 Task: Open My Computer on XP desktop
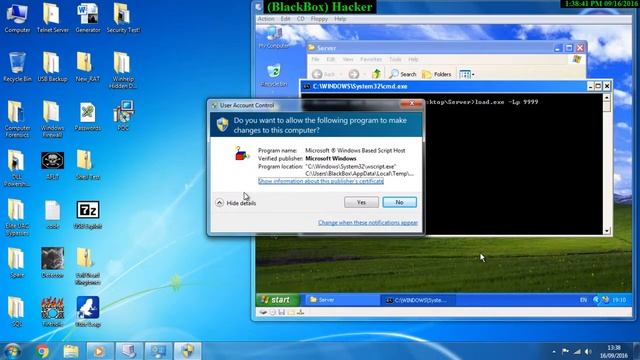click(x=274, y=37)
